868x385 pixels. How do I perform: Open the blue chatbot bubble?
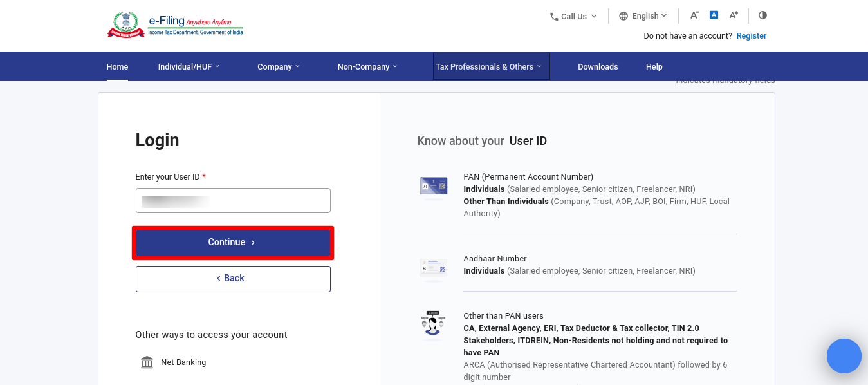tap(844, 356)
